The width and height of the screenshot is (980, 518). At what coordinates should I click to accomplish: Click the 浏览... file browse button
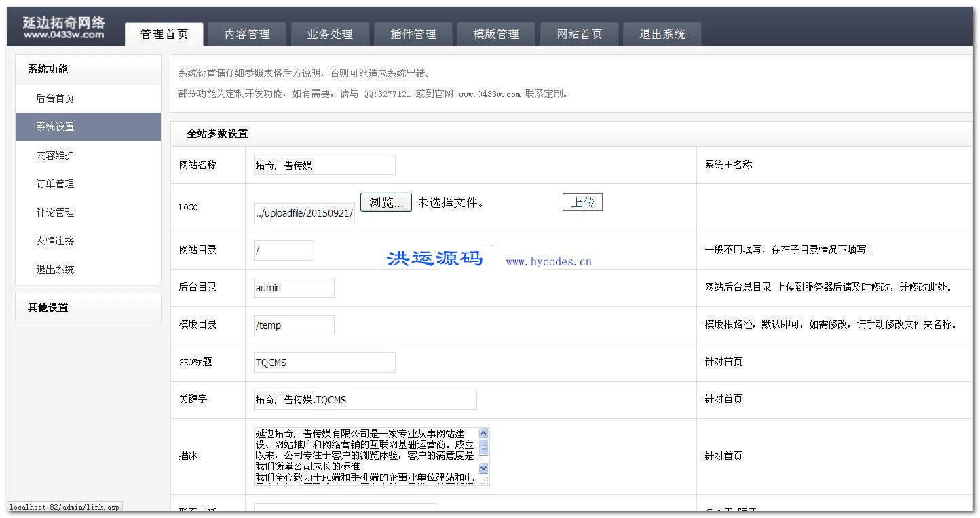tap(386, 202)
